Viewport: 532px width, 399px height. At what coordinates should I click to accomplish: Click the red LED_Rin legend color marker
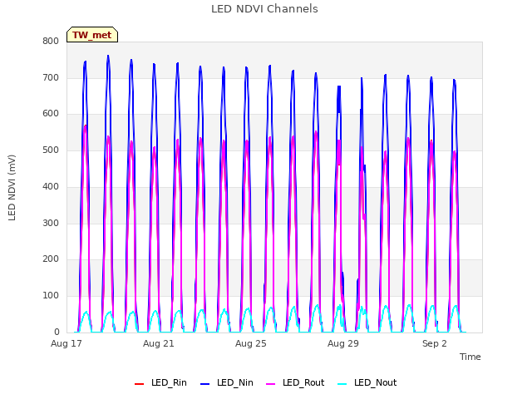139,384
